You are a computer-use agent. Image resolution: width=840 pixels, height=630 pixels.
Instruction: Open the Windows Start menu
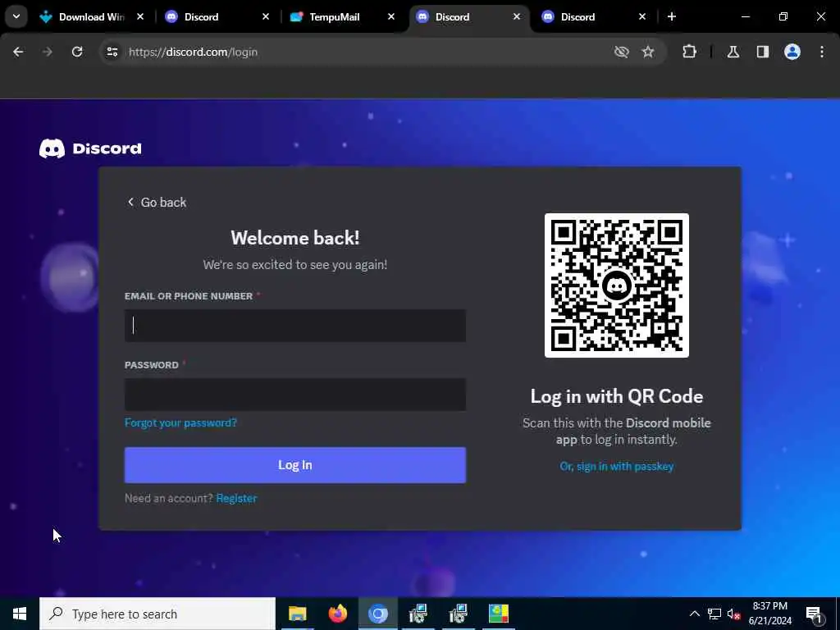coord(20,614)
